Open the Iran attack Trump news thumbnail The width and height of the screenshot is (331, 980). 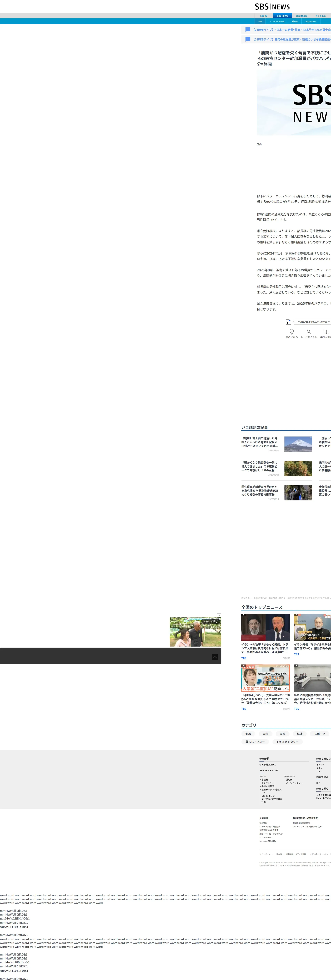pos(265,627)
